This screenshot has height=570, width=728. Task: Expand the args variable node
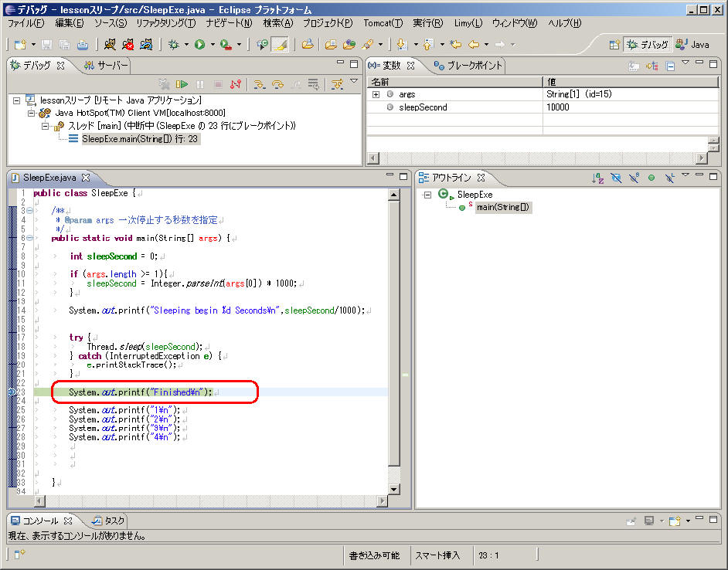click(x=376, y=94)
